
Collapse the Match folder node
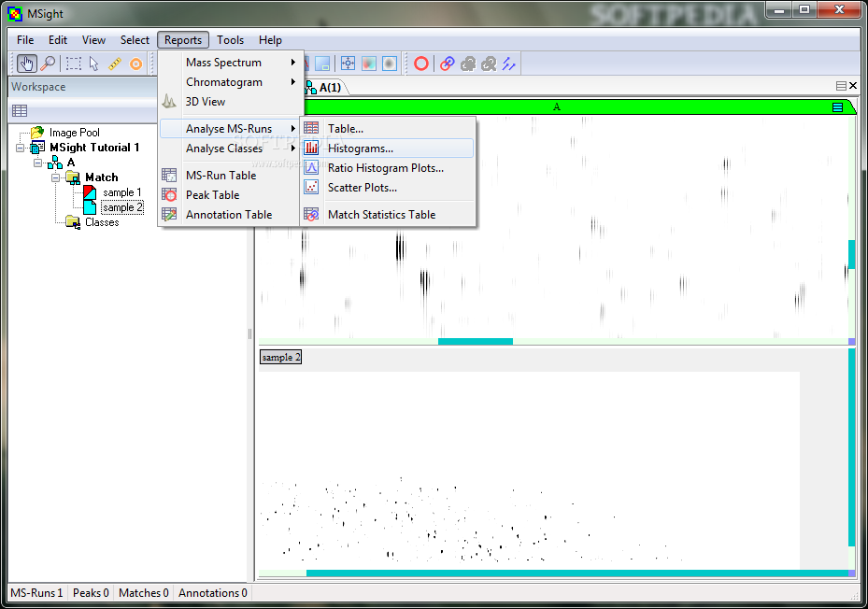pos(55,177)
